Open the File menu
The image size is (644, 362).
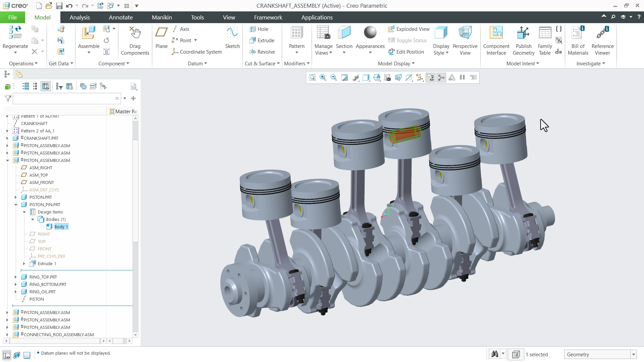click(x=12, y=17)
